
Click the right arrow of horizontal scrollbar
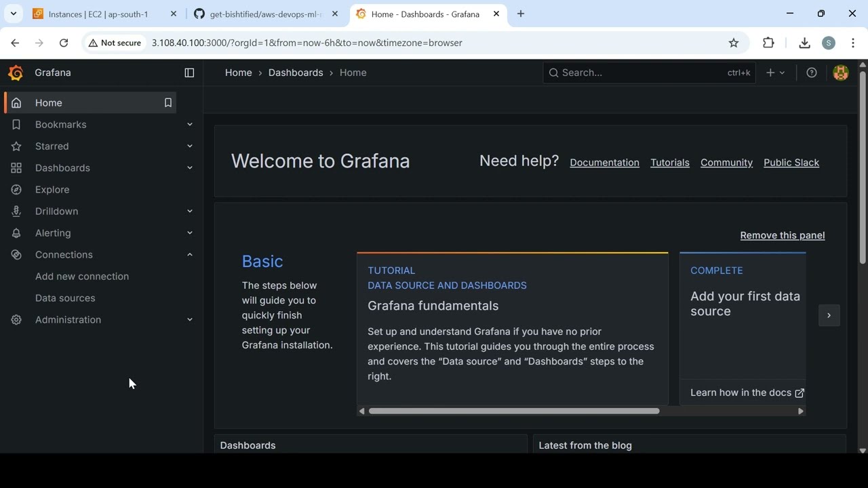[801, 411]
